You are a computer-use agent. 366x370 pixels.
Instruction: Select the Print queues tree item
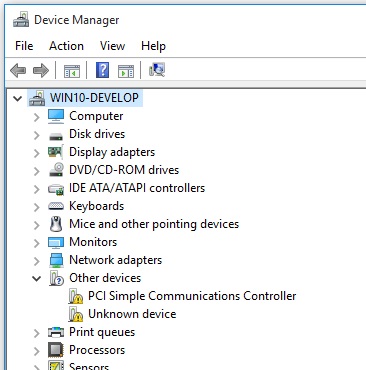coord(102,332)
